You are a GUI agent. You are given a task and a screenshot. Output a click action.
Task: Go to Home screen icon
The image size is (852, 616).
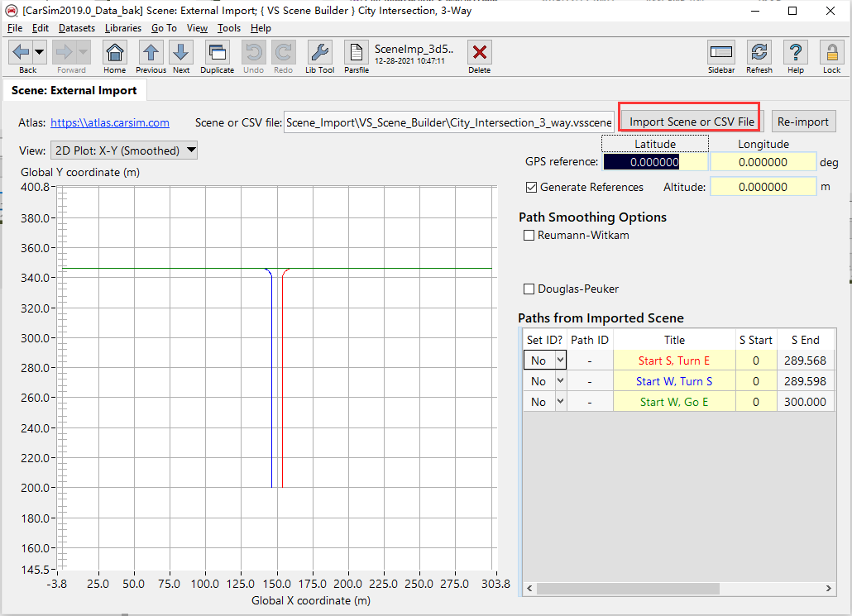click(115, 53)
